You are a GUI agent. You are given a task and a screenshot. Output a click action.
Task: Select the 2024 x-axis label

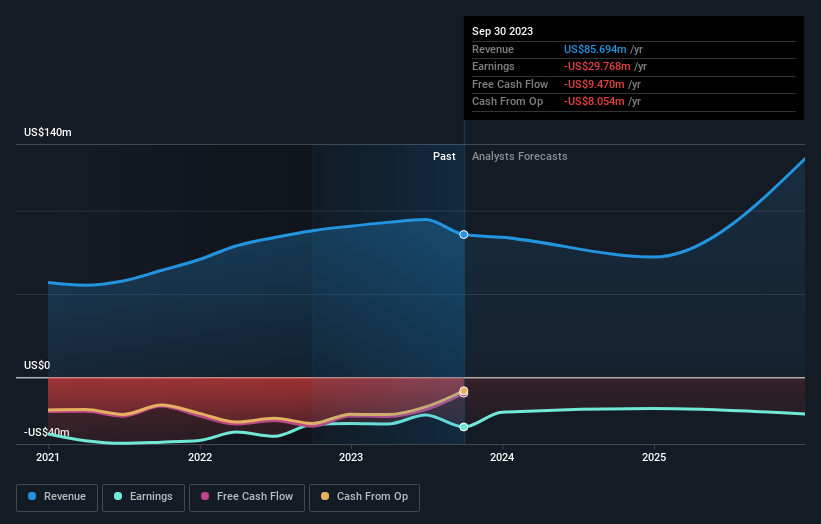(502, 457)
